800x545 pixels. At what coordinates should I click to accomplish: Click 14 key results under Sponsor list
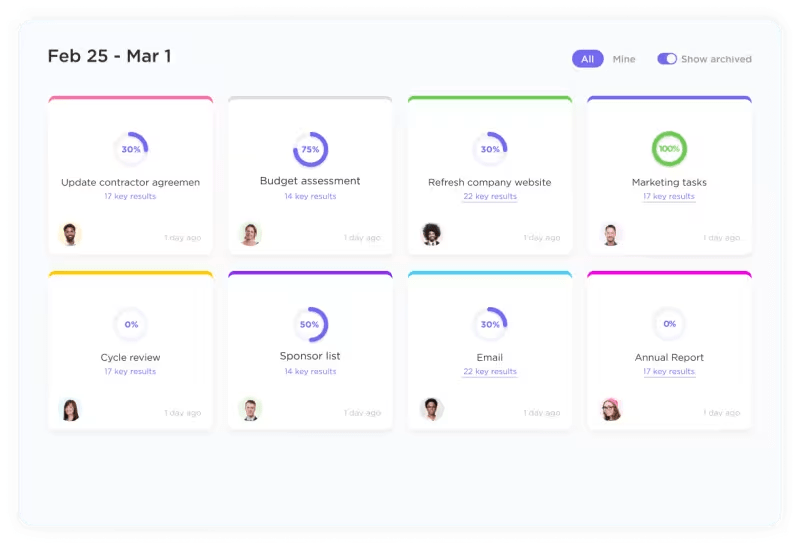point(310,371)
